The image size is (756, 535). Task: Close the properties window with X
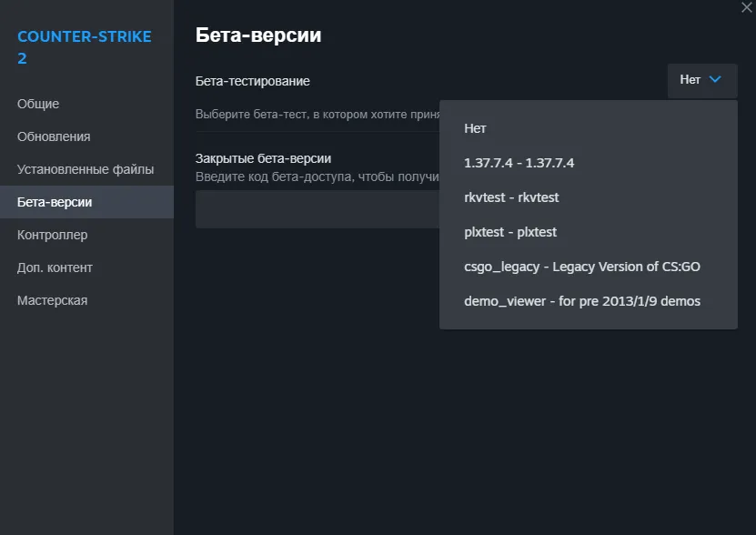pyautogui.click(x=747, y=7)
